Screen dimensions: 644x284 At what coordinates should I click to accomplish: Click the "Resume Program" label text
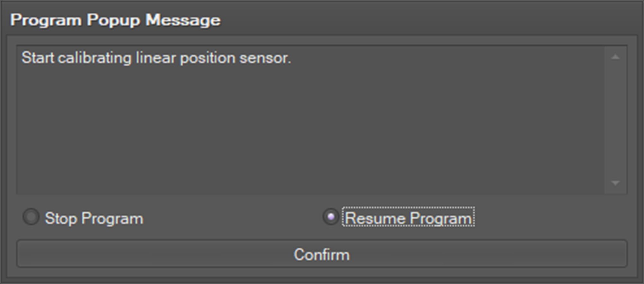(x=408, y=218)
